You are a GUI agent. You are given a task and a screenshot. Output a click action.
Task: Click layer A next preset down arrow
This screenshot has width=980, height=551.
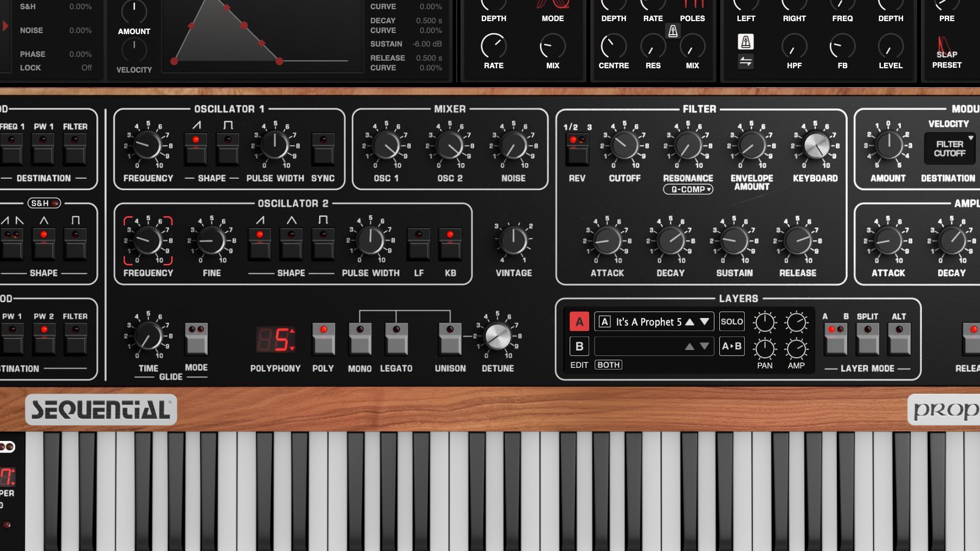(705, 322)
